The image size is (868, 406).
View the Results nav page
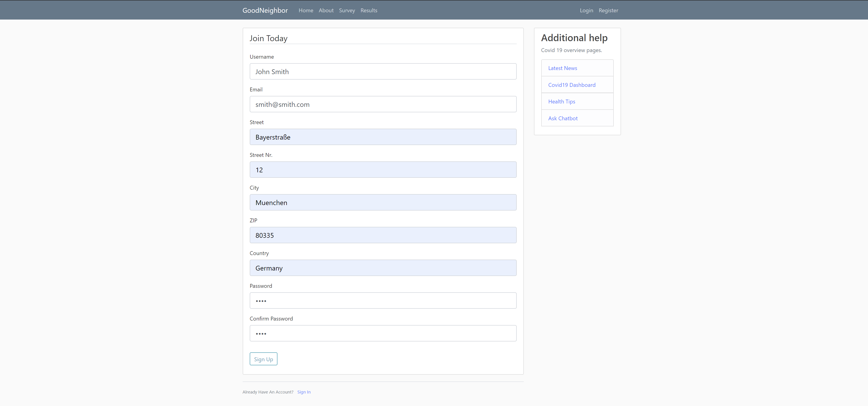click(x=369, y=10)
